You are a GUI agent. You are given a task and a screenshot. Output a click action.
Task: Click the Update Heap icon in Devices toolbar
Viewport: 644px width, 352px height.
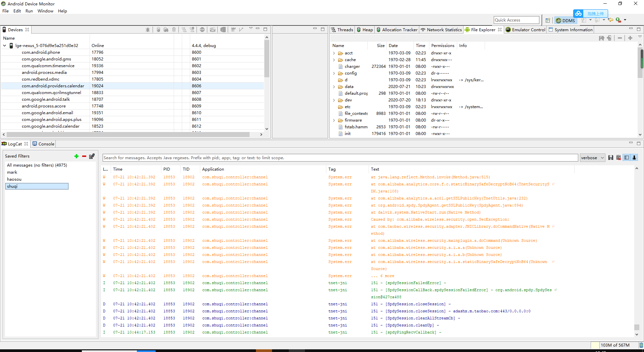tap(158, 30)
